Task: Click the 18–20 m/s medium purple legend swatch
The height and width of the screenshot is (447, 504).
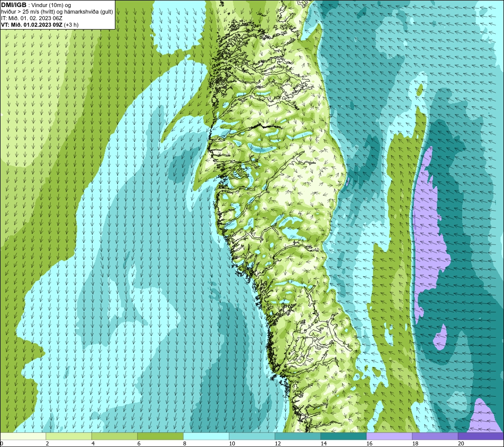Action: pyautogui.click(x=435, y=436)
